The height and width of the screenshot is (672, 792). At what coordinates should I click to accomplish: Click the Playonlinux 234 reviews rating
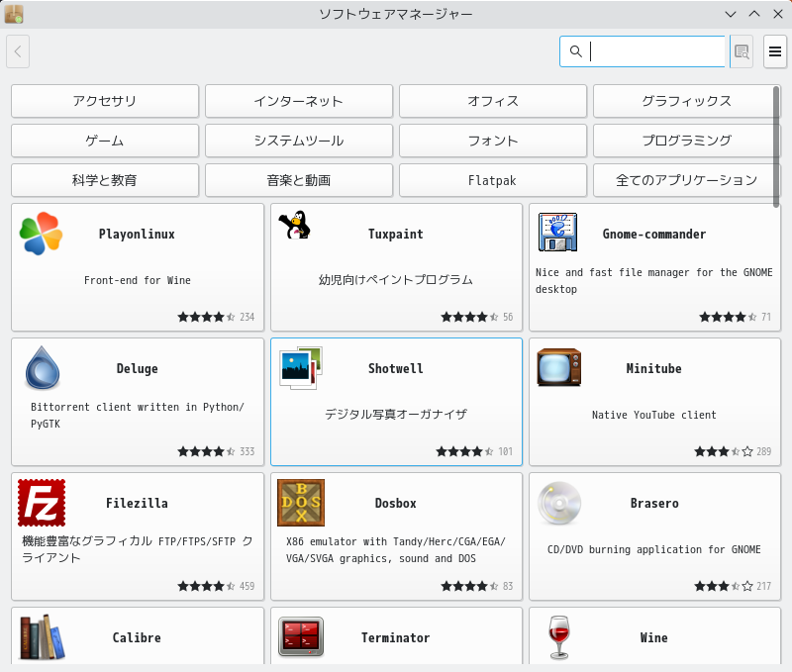click(216, 317)
